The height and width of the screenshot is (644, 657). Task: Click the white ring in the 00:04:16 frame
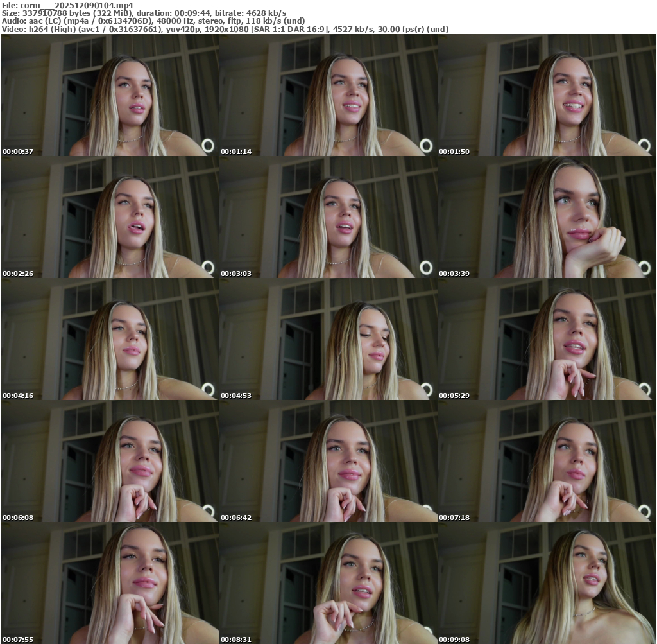pyautogui.click(x=208, y=388)
